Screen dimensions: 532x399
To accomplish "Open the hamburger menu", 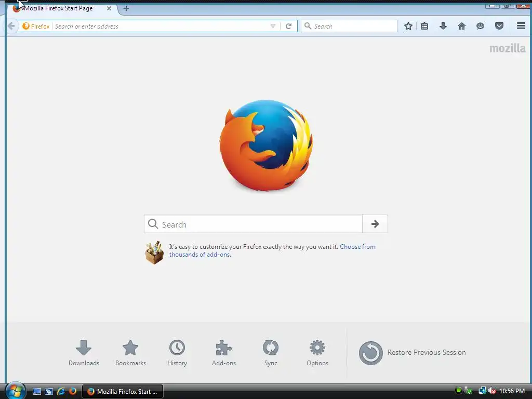I will tap(521, 26).
